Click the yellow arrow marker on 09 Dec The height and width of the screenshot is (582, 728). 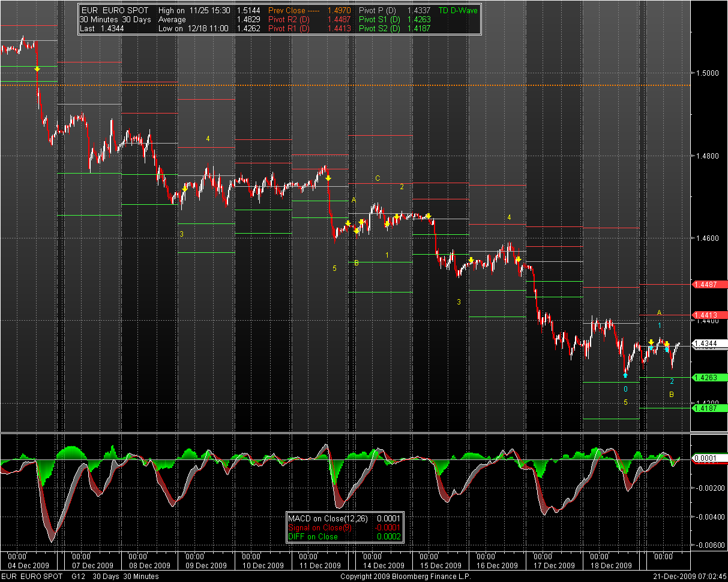[x=185, y=189]
